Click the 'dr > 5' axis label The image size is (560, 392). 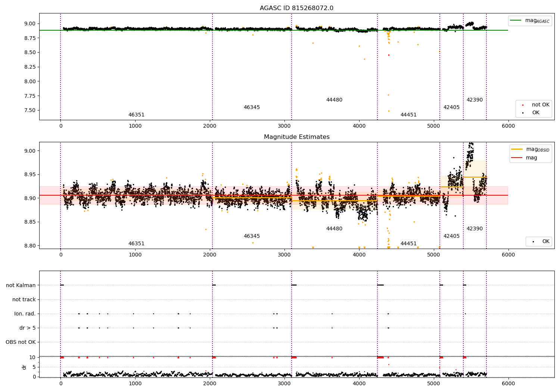(x=28, y=328)
